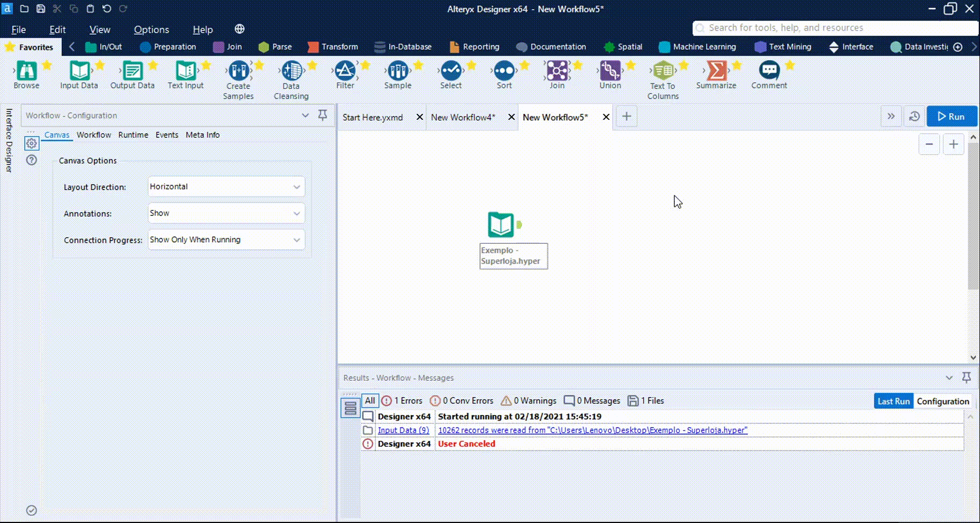Viewport: 980px width, 523px height.
Task: Open the Options menu
Action: point(152,30)
